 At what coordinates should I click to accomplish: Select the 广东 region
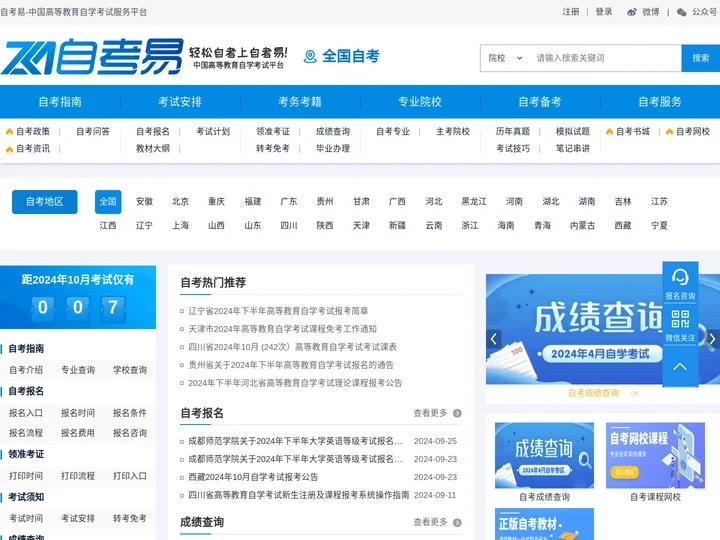(289, 202)
